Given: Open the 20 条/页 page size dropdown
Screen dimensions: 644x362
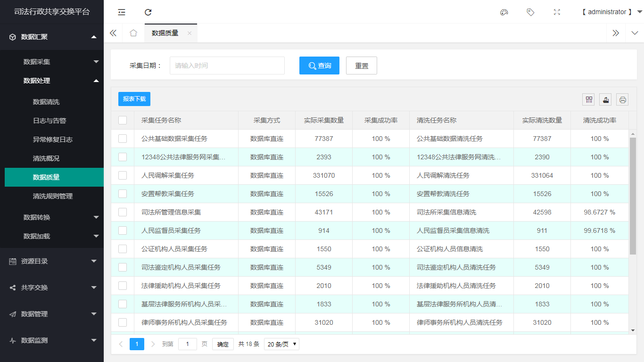Looking at the screenshot, I should click(x=281, y=344).
